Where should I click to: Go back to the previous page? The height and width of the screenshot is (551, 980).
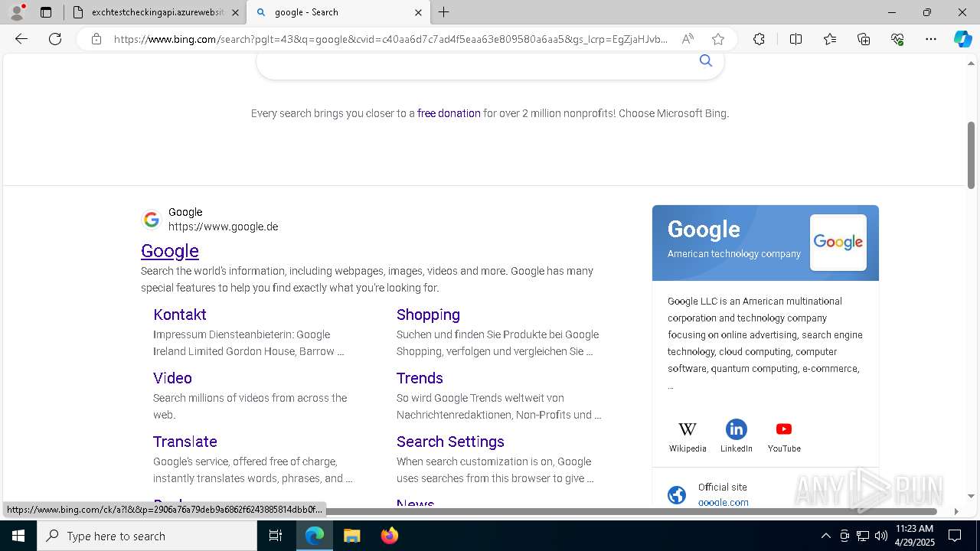pos(21,39)
